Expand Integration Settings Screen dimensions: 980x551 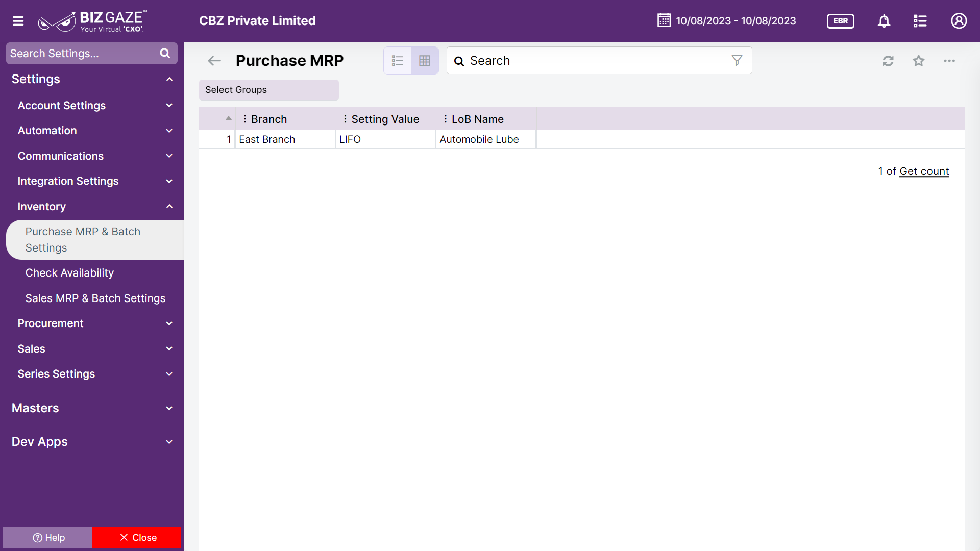click(x=169, y=181)
